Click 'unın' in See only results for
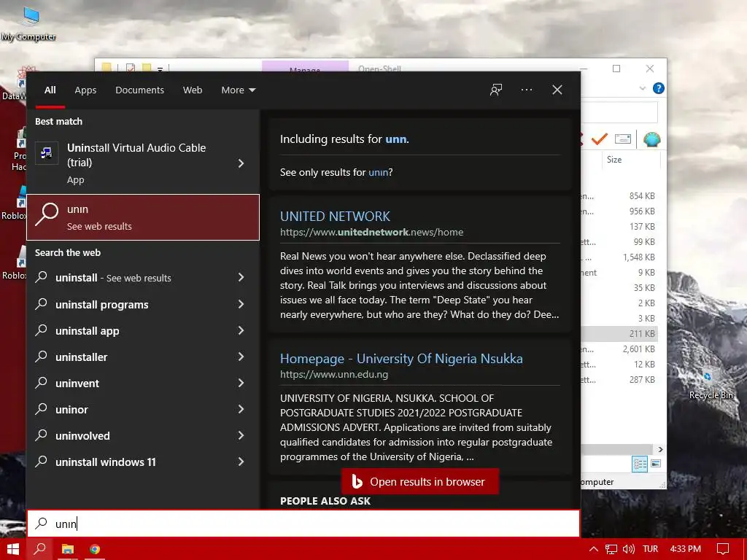747x560 pixels. pos(379,172)
